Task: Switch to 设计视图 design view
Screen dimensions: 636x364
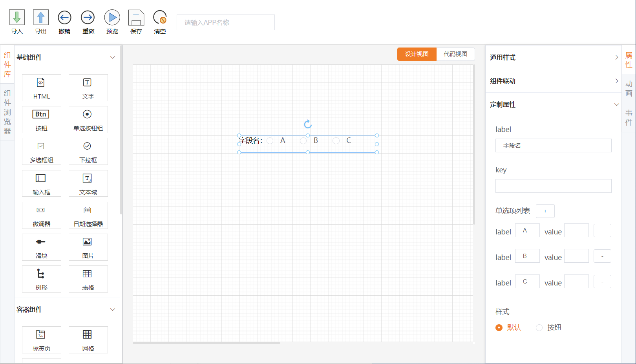Action: tap(417, 54)
